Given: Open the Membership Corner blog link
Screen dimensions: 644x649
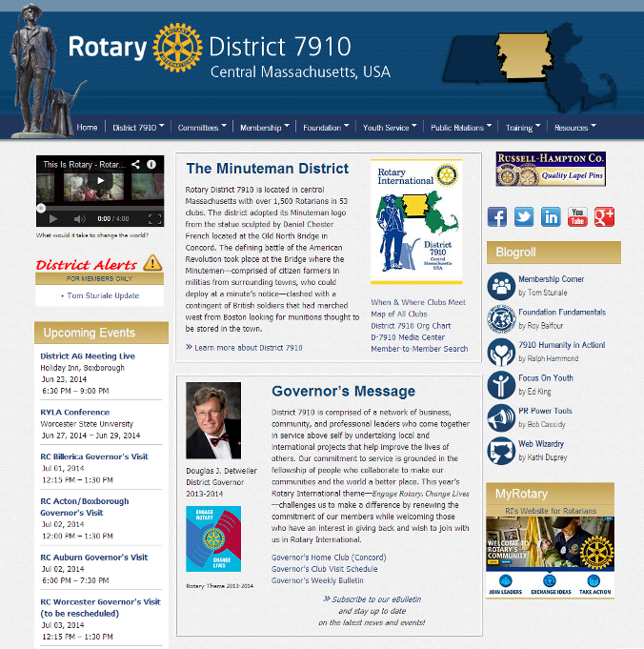Looking at the screenshot, I should click(551, 279).
